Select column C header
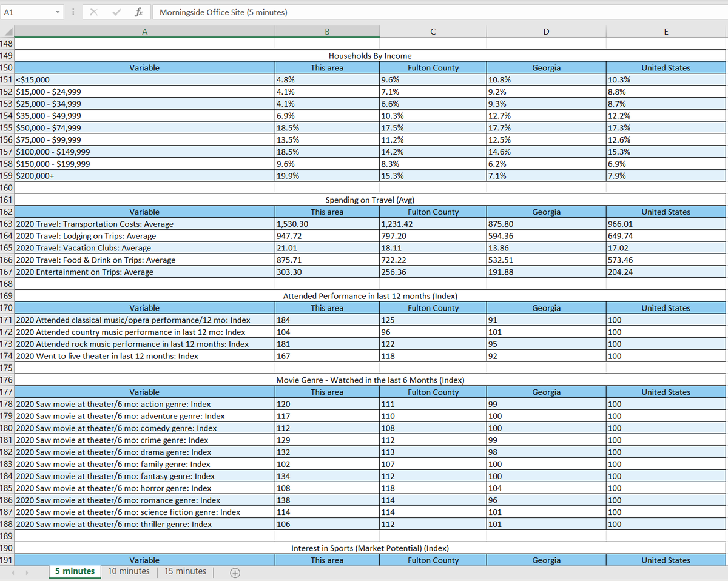This screenshot has width=728, height=581. pyautogui.click(x=433, y=33)
